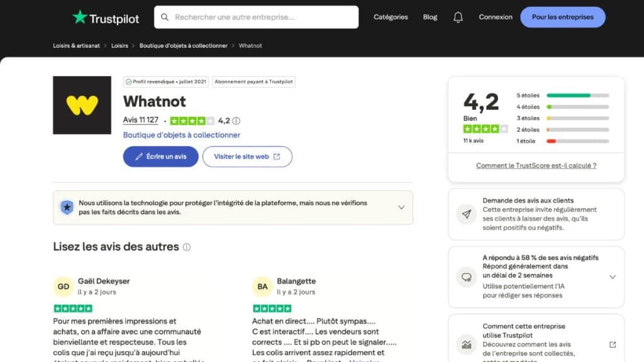This screenshot has width=644, height=362.
Task: Expand the platform integrity notice chevron
Action: [401, 207]
